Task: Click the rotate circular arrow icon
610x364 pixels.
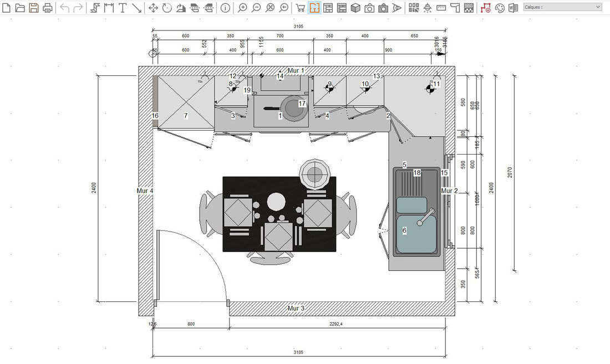Action: (x=167, y=8)
